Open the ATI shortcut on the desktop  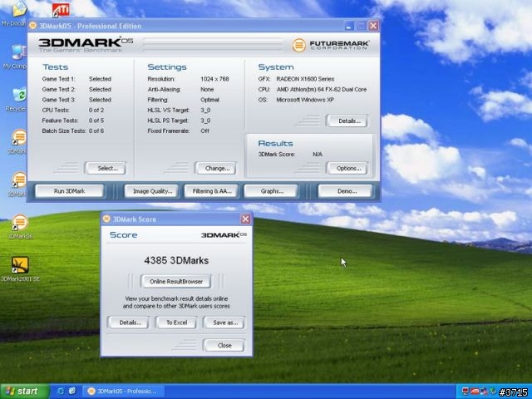pos(61,10)
